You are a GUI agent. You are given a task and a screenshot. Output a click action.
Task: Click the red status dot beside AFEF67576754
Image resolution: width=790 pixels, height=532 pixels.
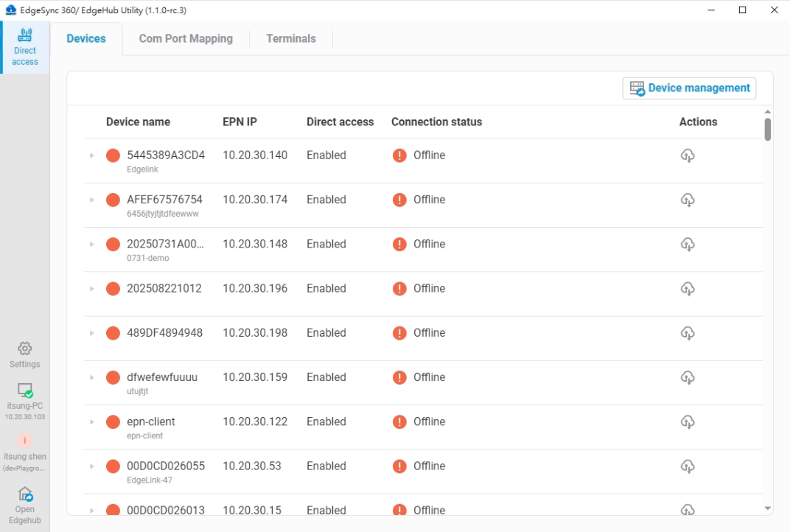pyautogui.click(x=113, y=200)
